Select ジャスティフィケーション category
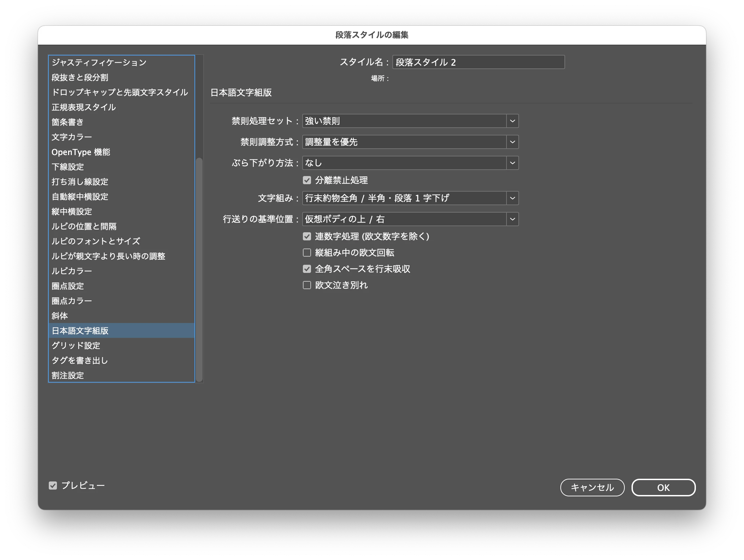744x560 pixels. point(99,62)
